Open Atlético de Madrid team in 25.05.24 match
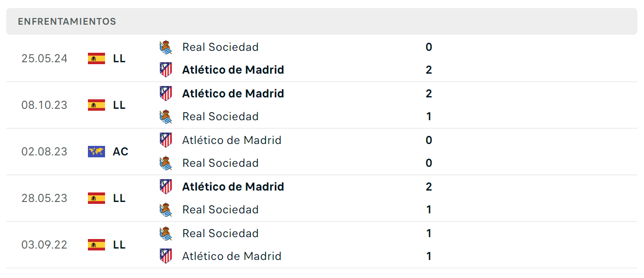The image size is (644, 278). click(233, 70)
